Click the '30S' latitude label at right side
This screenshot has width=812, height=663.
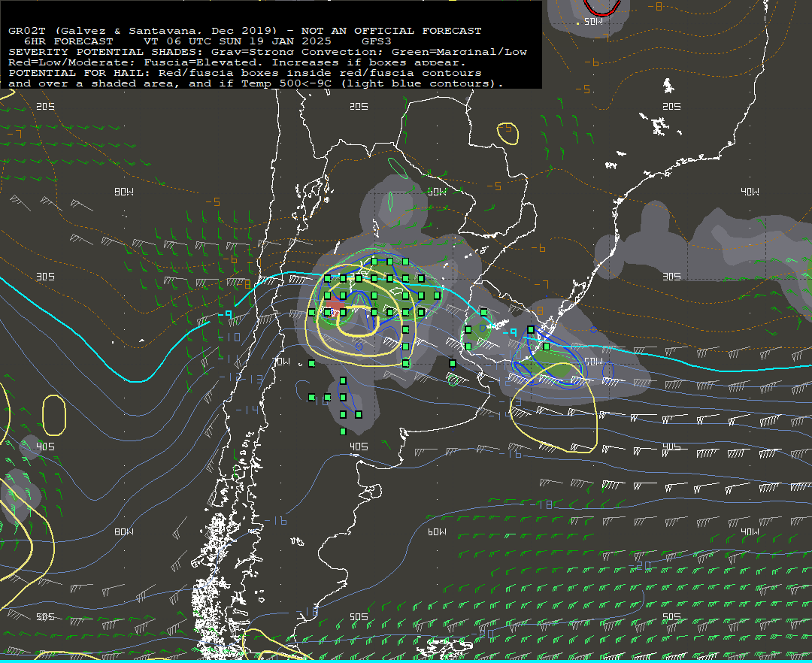[x=671, y=277]
